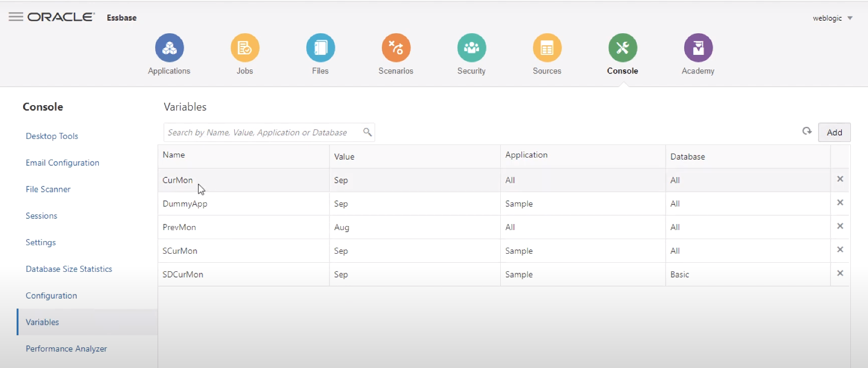Select the DummyApp name cell
Image resolution: width=868 pixels, height=368 pixels.
click(x=244, y=204)
